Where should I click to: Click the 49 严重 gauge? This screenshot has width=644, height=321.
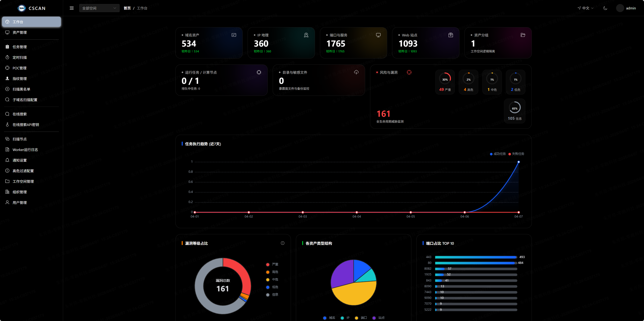[x=445, y=82]
